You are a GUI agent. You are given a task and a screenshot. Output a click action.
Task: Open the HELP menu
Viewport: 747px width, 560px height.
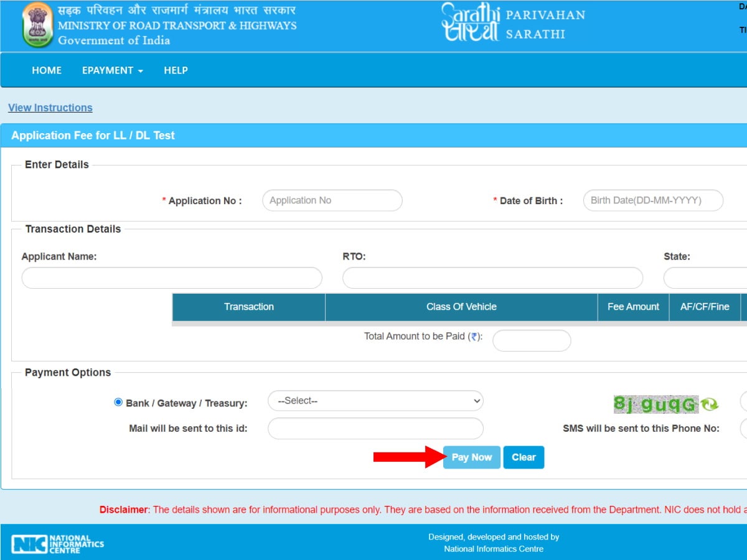tap(176, 70)
